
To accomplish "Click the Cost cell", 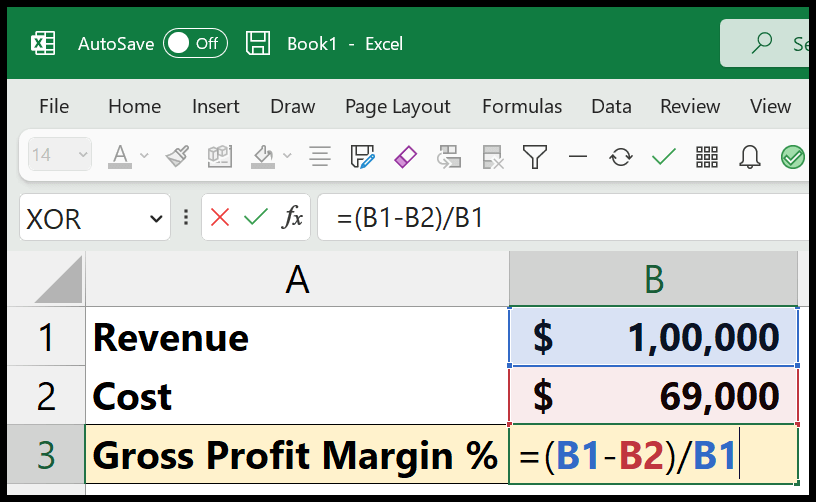I will tap(297, 395).
